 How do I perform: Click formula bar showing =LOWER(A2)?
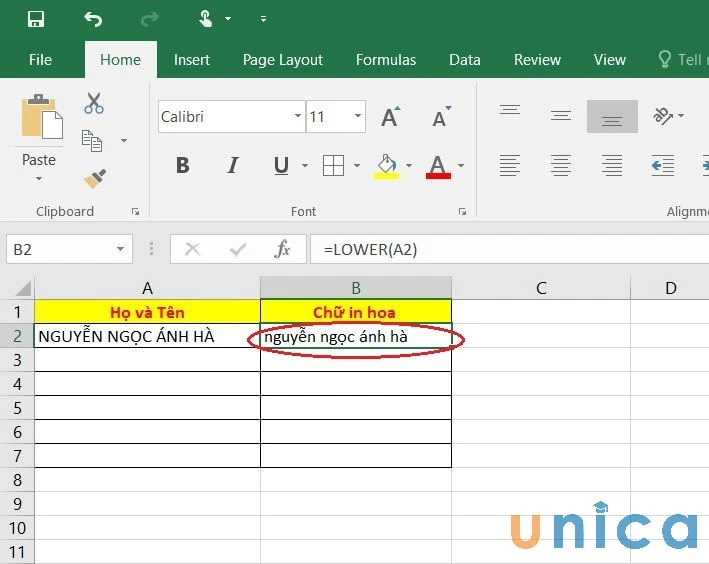[x=509, y=249]
